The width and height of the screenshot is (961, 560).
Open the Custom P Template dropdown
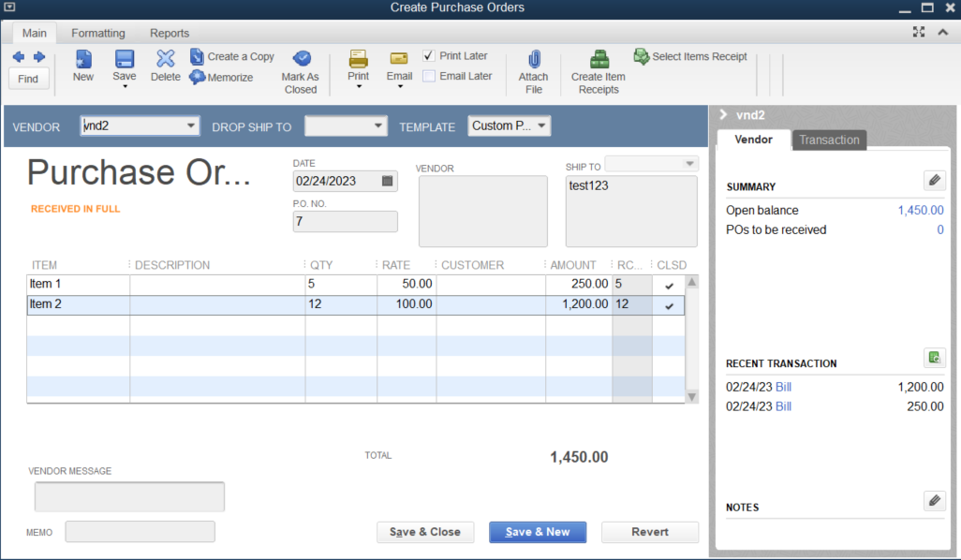(x=540, y=125)
